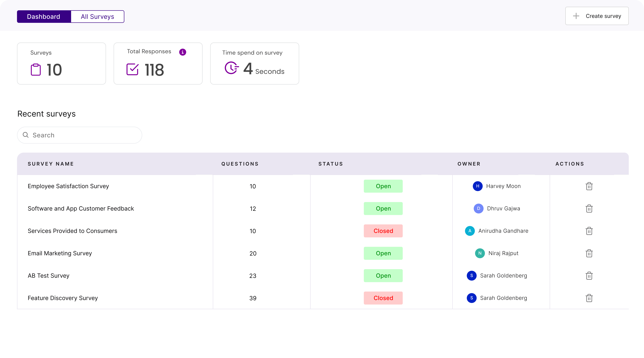This screenshot has width=644, height=358.
Task: Click question count 12
Action: (x=253, y=209)
